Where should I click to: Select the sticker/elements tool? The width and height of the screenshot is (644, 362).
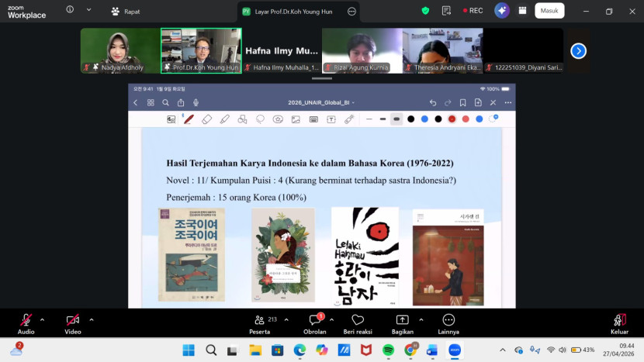click(x=278, y=119)
